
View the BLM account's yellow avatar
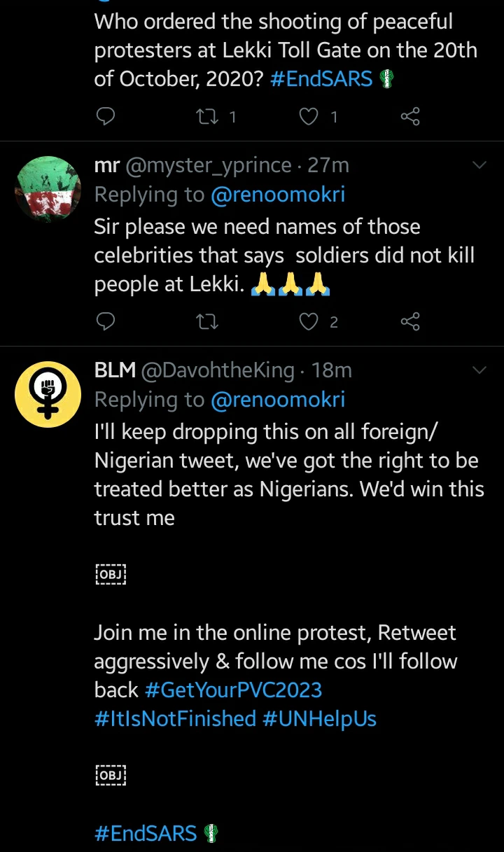click(46, 394)
